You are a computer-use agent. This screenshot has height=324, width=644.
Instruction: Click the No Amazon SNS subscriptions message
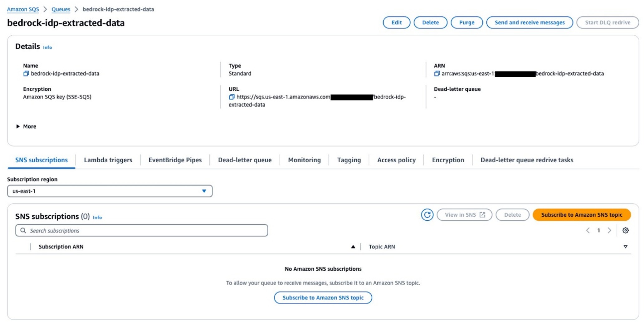[323, 269]
